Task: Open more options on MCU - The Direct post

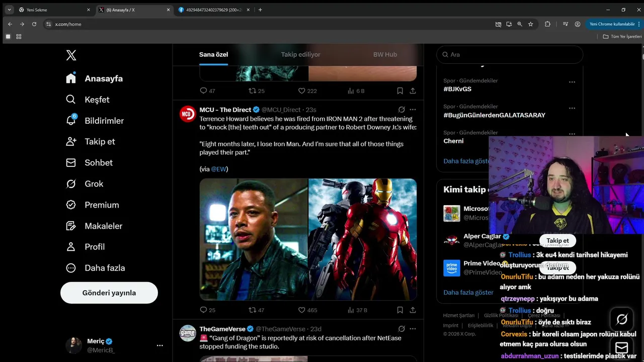Action: [413, 110]
